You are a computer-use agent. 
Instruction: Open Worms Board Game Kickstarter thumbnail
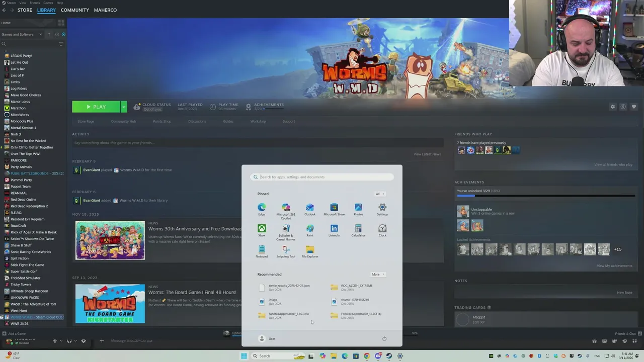tap(110, 304)
